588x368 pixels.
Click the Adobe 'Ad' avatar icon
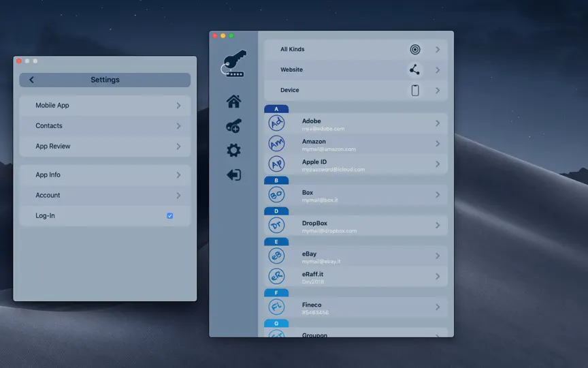pos(276,123)
